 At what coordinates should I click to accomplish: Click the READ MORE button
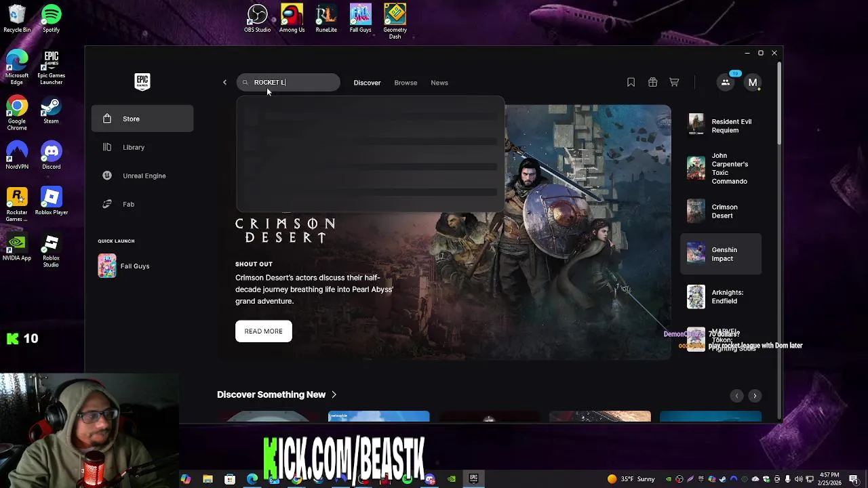click(x=264, y=331)
